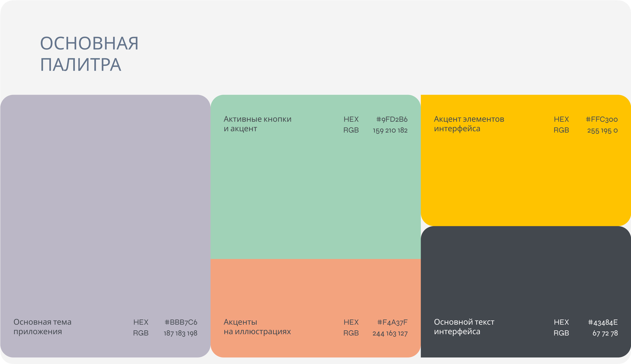
Task: Click hex code #FFC300 text
Action: [601, 119]
